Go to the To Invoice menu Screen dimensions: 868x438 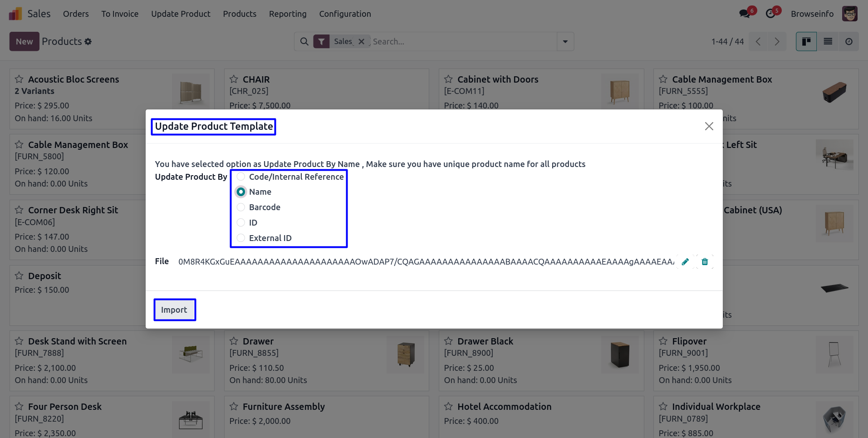120,14
